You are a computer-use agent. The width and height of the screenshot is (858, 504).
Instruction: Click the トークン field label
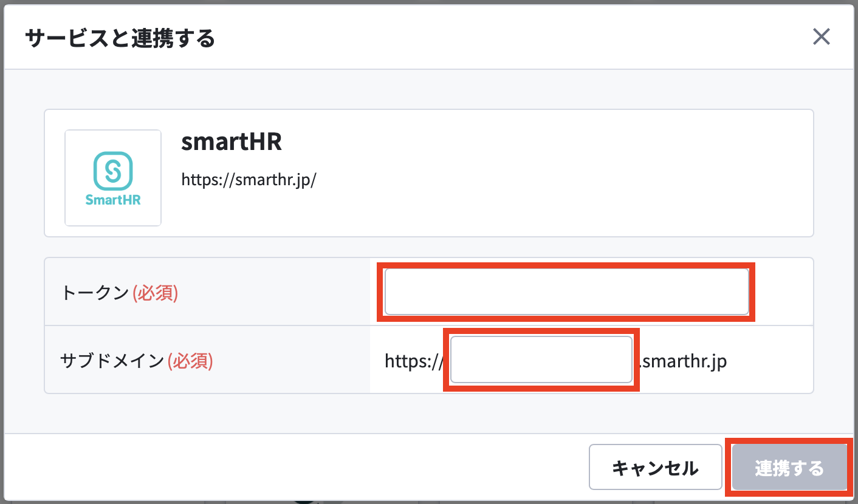[x=95, y=293]
